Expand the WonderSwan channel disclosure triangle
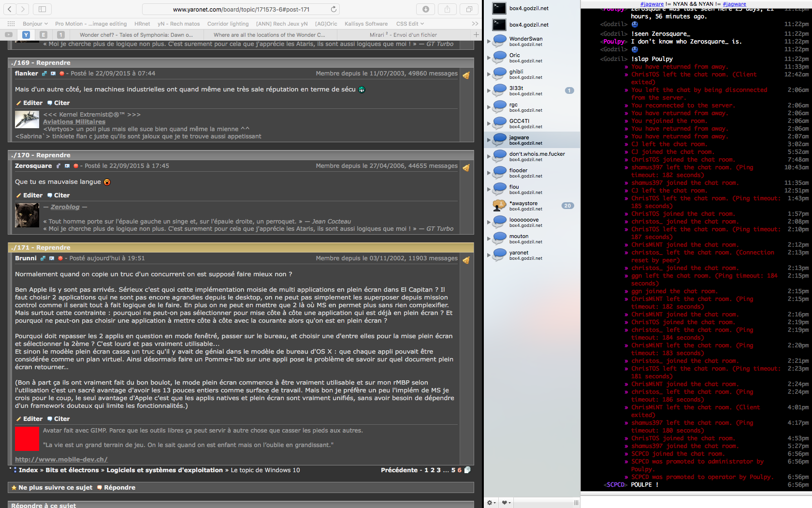Viewport: 812px width, 508px height. tap(489, 42)
